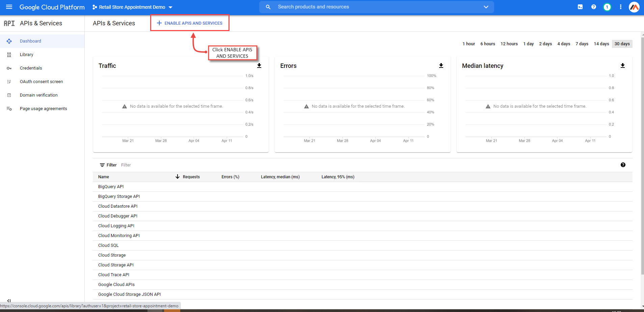The image size is (644, 312).
Task: Sort by Latency, median (ms) column
Action: click(280, 177)
